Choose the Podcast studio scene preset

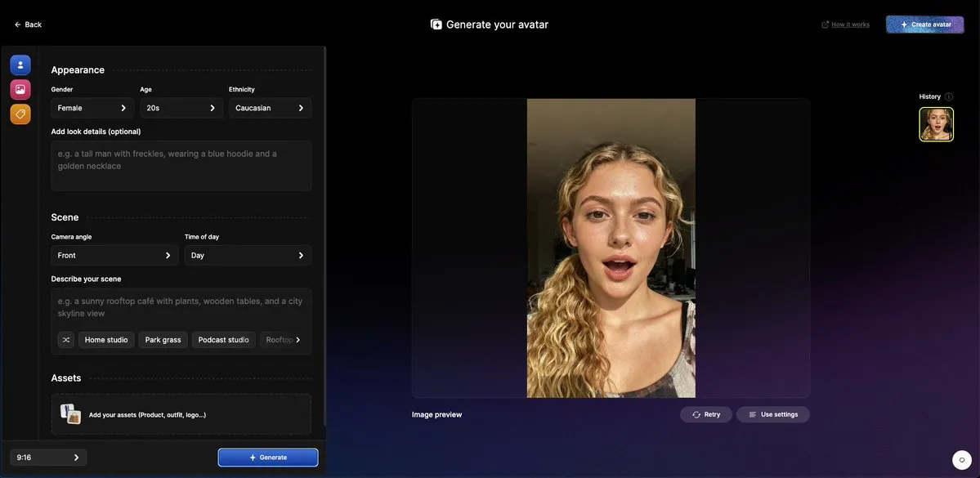(223, 340)
